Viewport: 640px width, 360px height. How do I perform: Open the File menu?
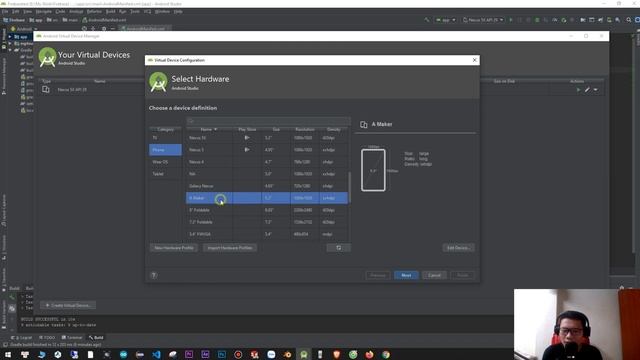(5, 11)
